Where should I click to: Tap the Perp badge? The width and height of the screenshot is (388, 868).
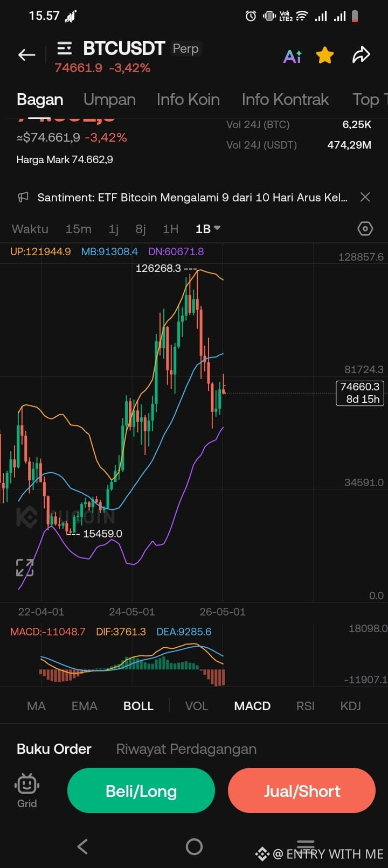[x=186, y=48]
